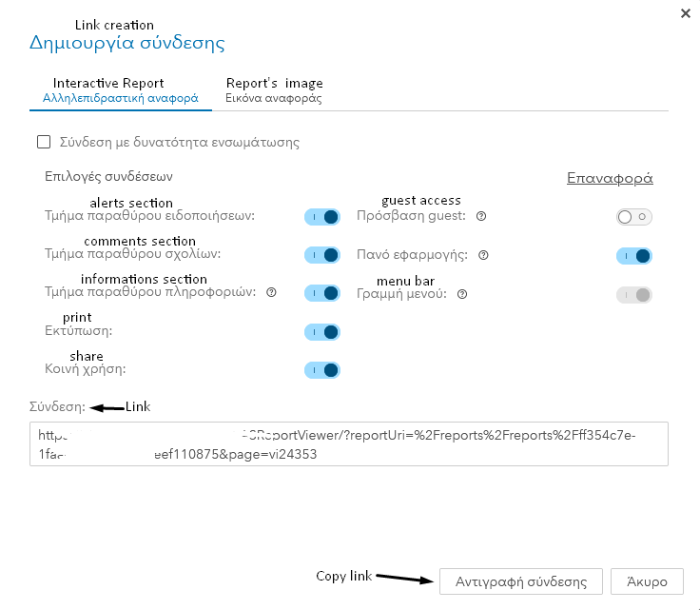The height and width of the screenshot is (610, 700).
Task: Disable the Εκτύπωση print toggle
Action: point(322,331)
